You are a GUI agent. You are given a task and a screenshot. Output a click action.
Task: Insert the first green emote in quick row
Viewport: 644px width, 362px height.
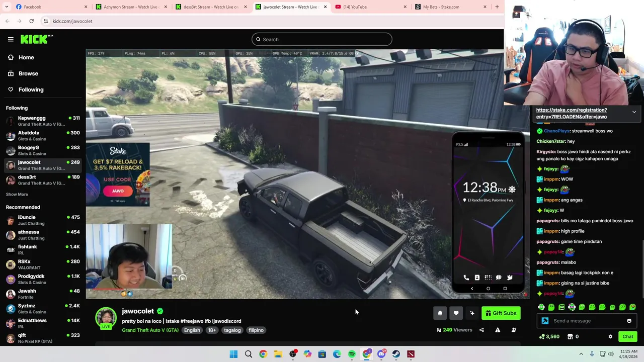541,307
